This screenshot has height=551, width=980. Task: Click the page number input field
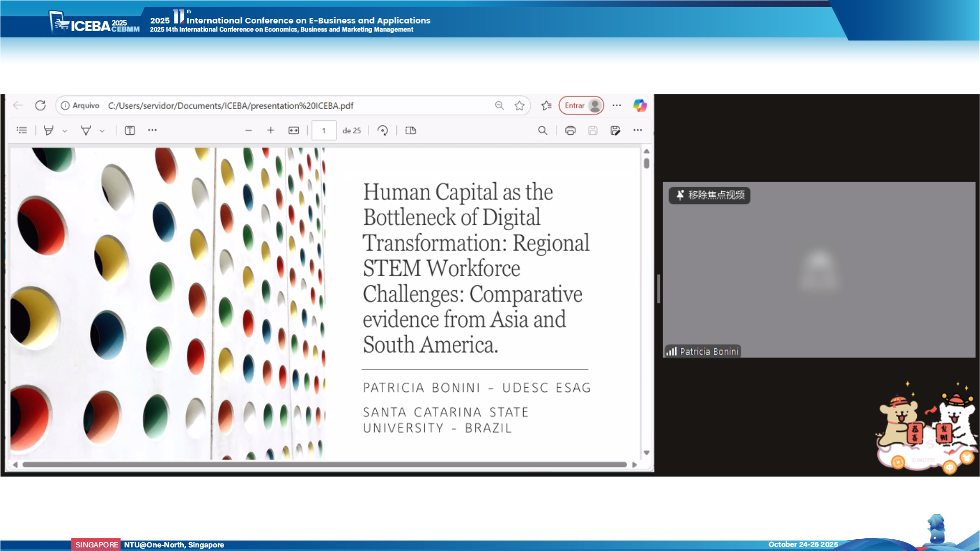[324, 131]
